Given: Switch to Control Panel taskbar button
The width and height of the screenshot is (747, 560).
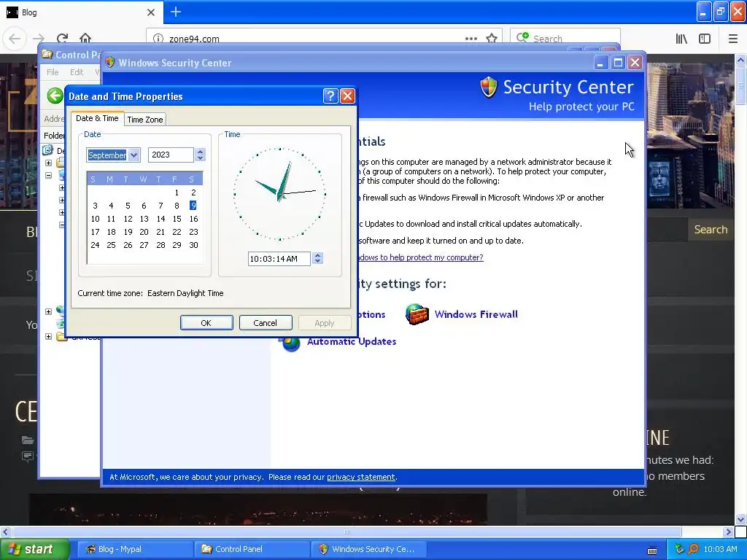Looking at the screenshot, I should coord(252,549).
